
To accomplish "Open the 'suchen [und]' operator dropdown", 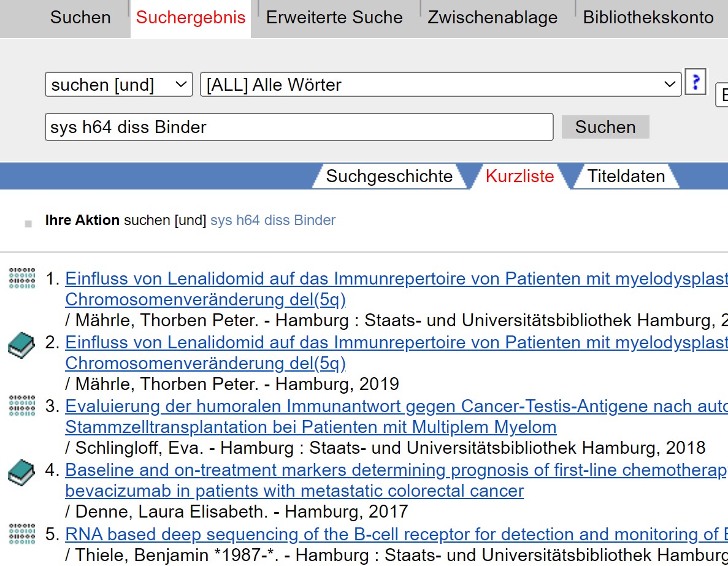I will pyautogui.click(x=119, y=85).
